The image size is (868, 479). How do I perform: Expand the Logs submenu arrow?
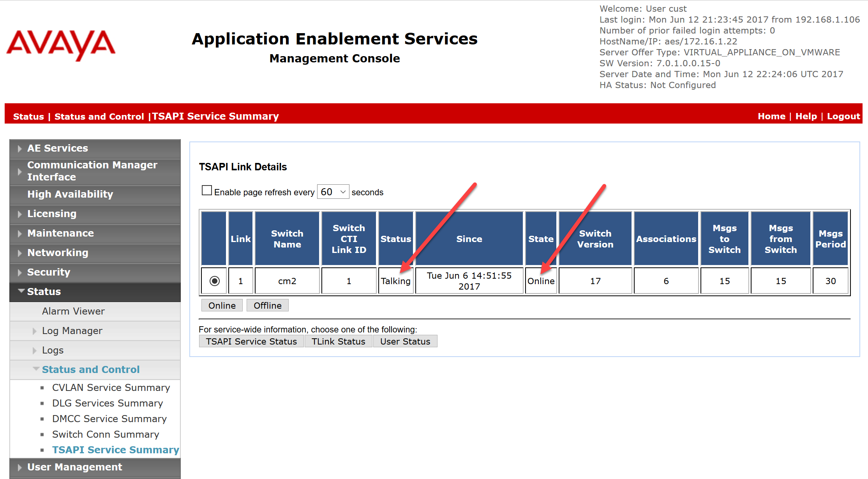tap(35, 350)
